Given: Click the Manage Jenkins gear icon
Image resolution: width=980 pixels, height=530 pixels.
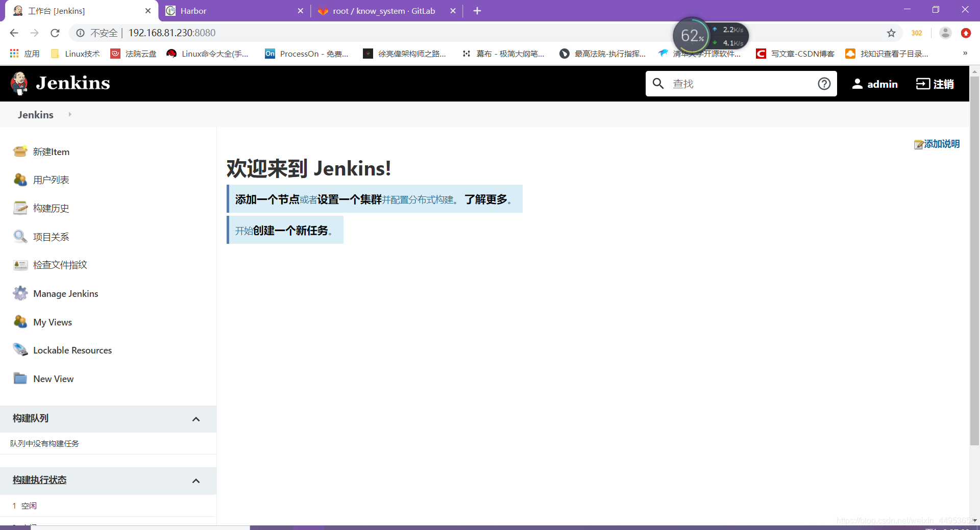Looking at the screenshot, I should pos(20,293).
